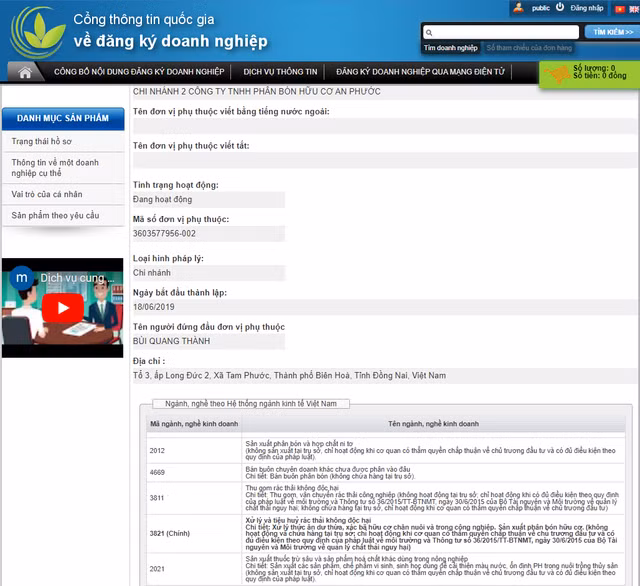Click the public user avatar icon

click(x=518, y=8)
